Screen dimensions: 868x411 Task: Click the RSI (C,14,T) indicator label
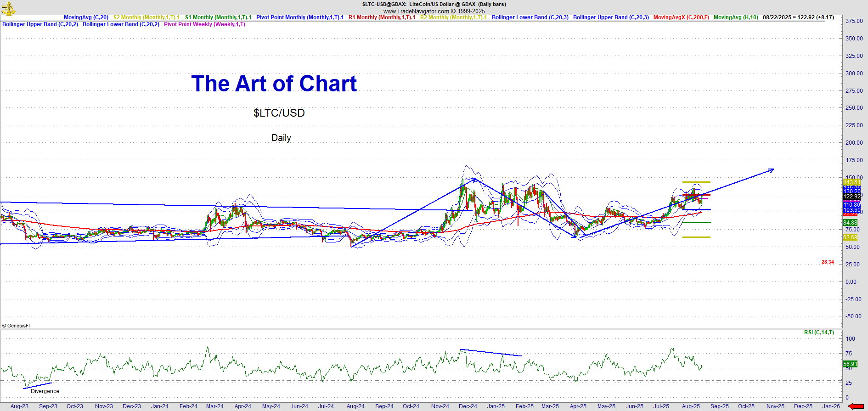819,332
